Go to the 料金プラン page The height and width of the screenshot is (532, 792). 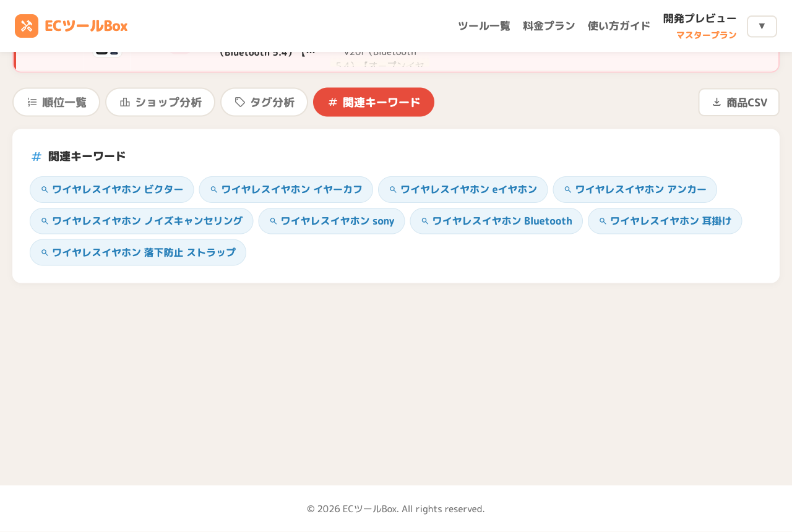(549, 26)
